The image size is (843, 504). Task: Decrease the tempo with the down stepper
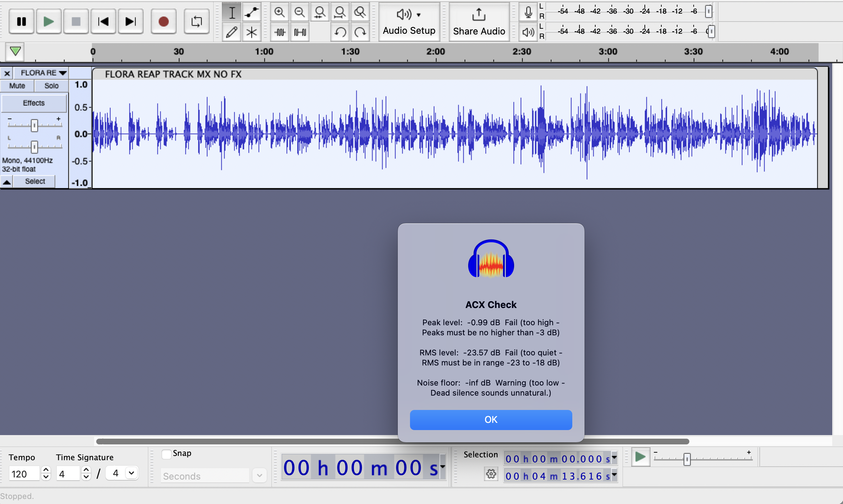(x=46, y=478)
